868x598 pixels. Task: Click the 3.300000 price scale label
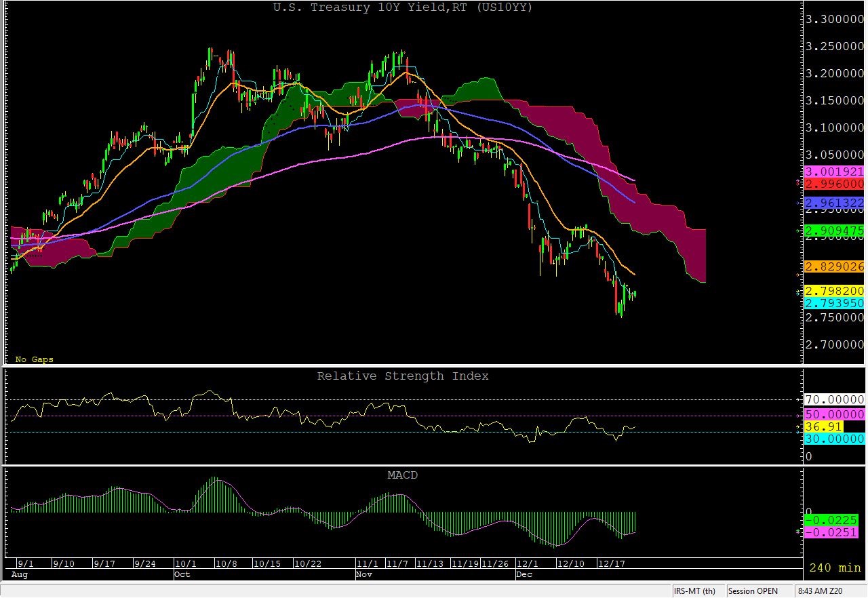pyautogui.click(x=834, y=19)
